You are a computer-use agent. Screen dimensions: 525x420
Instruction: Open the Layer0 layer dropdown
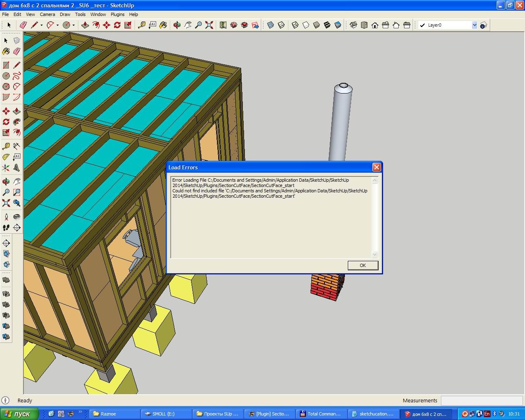[474, 25]
